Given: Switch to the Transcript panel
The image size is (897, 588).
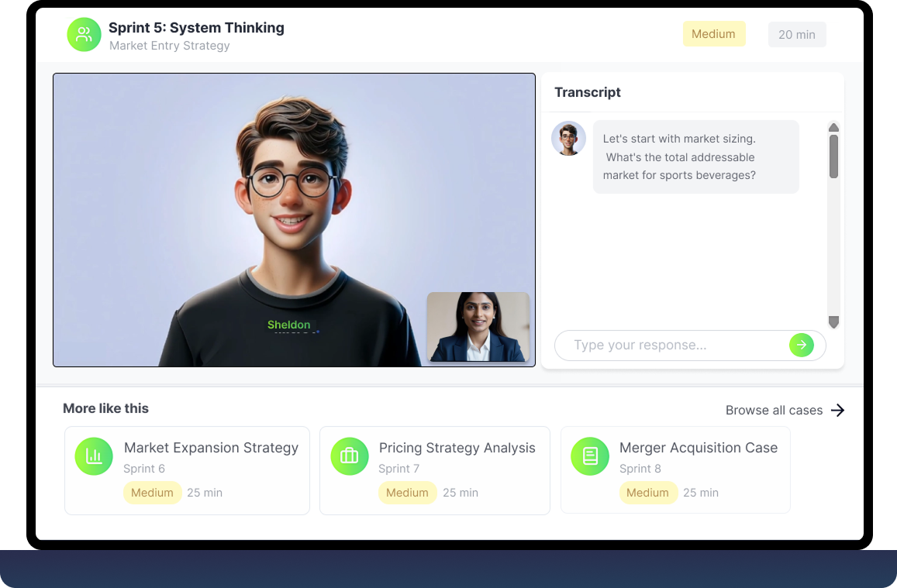Looking at the screenshot, I should [587, 92].
